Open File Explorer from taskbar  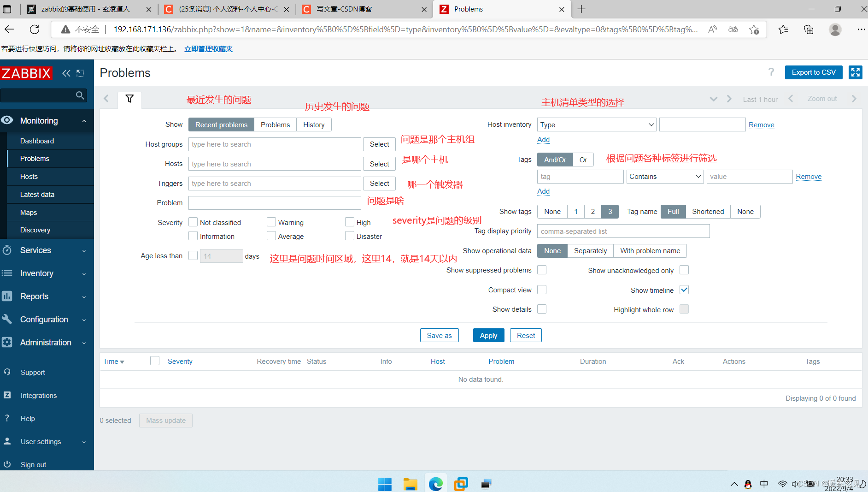coord(410,484)
